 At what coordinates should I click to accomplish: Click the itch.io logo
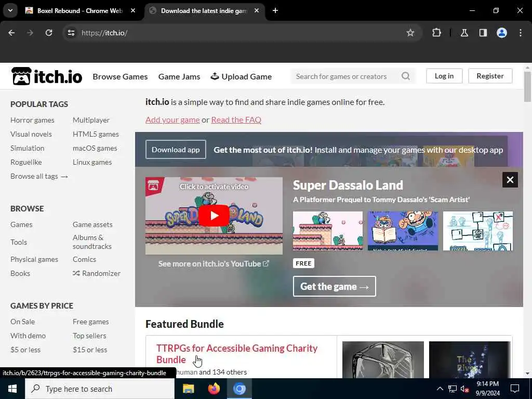[x=46, y=76]
